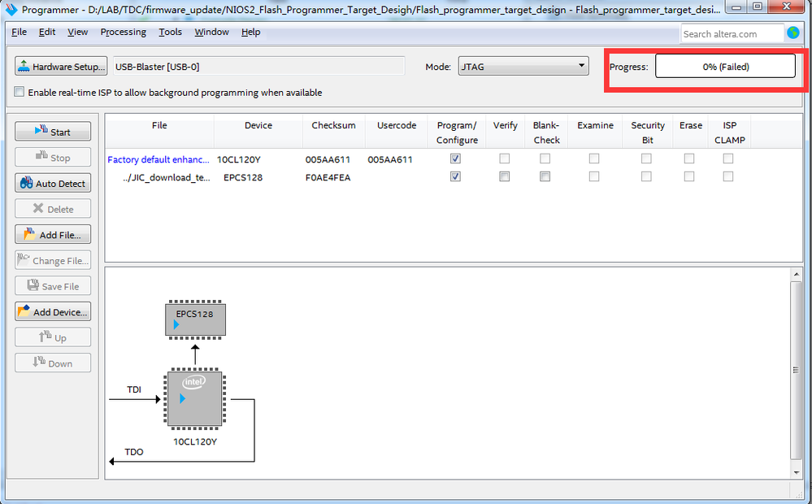Click the Search altera.com input field
812x504 pixels.
[x=732, y=33]
